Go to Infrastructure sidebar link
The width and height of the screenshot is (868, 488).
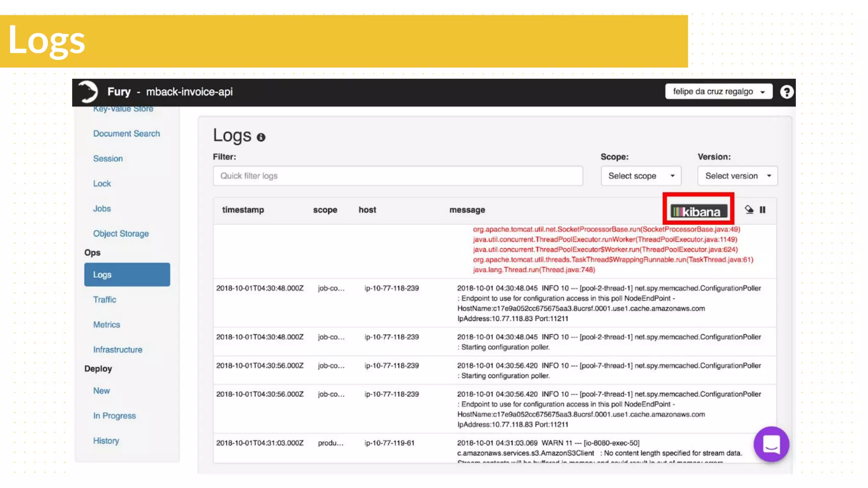point(117,349)
